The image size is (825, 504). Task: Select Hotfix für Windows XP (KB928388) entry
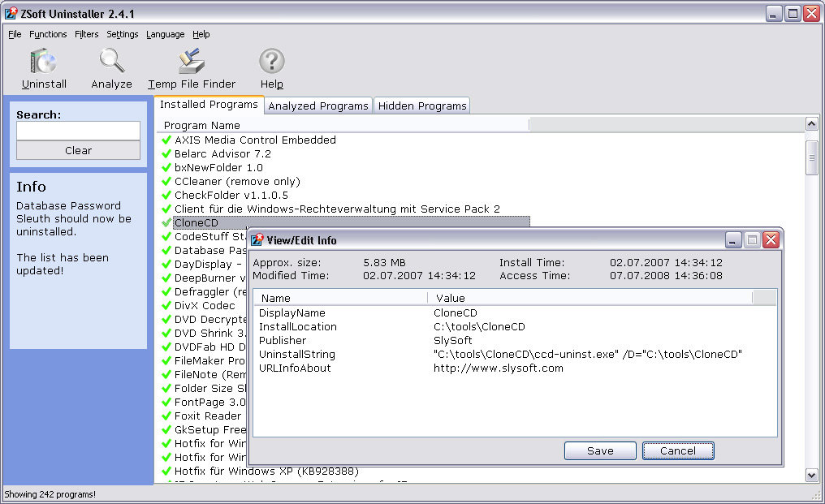coord(266,472)
